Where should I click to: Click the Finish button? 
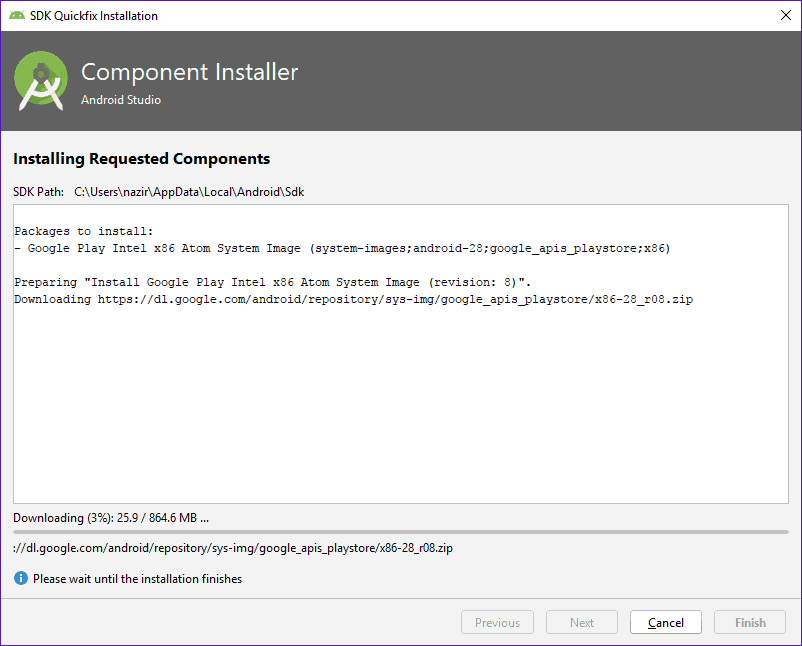[x=750, y=622]
